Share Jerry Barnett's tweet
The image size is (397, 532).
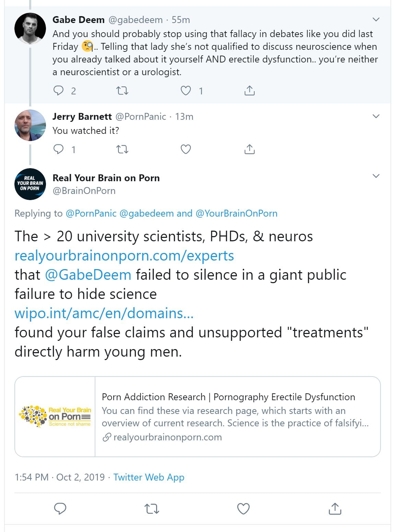click(249, 149)
